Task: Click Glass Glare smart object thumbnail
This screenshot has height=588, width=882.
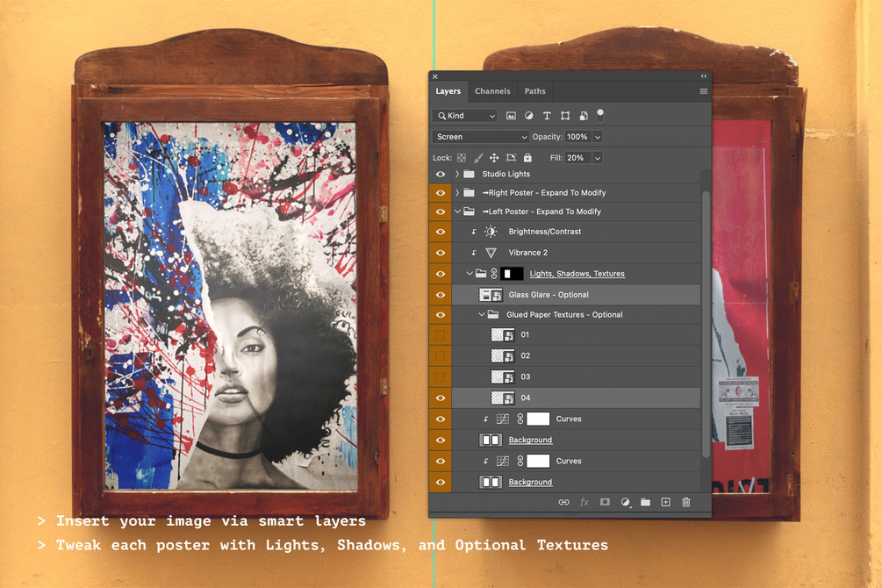Action: pyautogui.click(x=491, y=294)
